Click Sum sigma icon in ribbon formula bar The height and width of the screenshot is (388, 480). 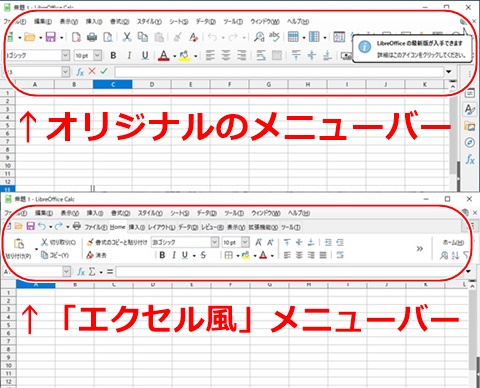[x=92, y=272]
